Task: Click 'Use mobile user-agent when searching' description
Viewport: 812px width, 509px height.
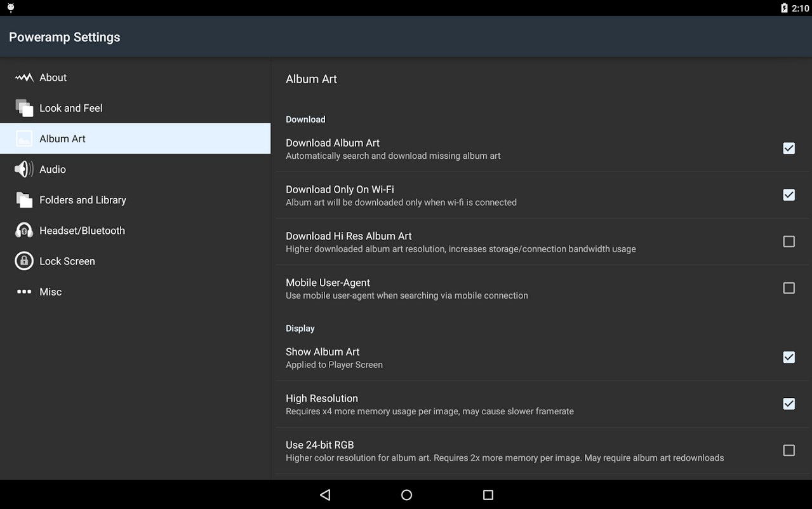Action: tap(407, 295)
